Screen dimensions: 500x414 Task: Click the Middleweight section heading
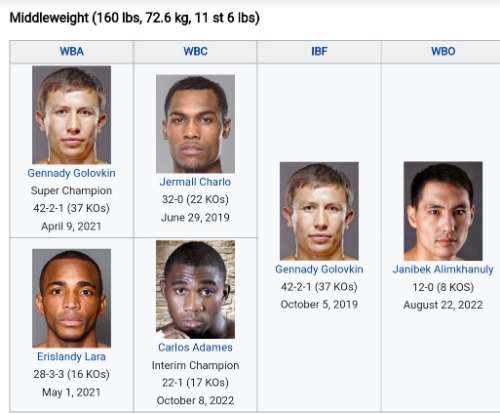[x=134, y=18]
